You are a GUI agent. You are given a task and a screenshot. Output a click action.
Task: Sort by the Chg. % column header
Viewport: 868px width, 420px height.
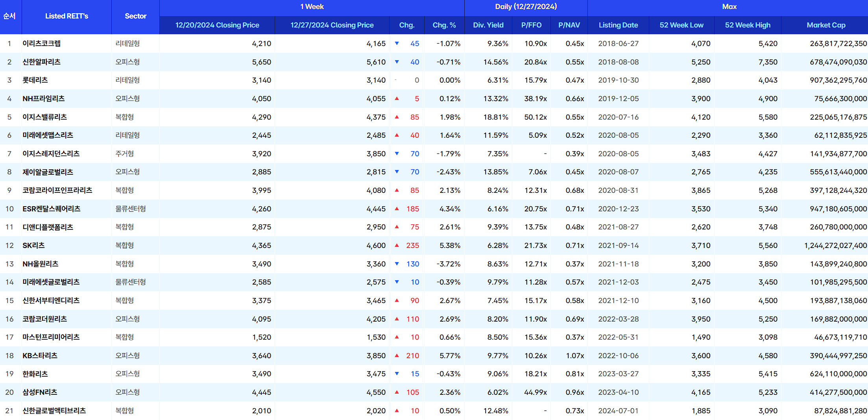coord(444,25)
